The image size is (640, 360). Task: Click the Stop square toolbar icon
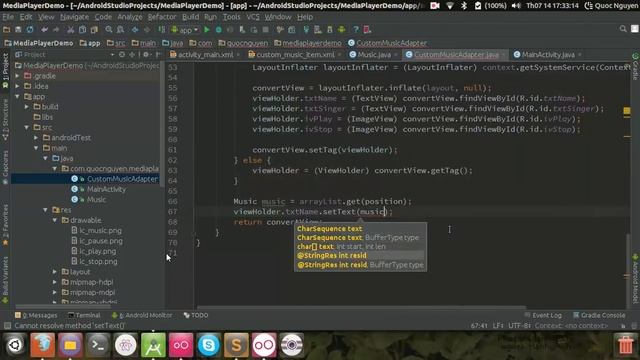tap(266, 30)
